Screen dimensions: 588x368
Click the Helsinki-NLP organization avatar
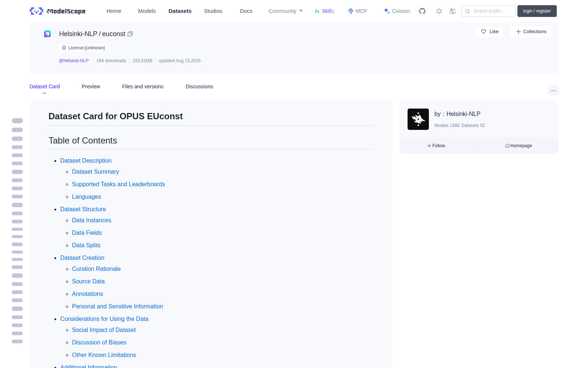click(418, 119)
